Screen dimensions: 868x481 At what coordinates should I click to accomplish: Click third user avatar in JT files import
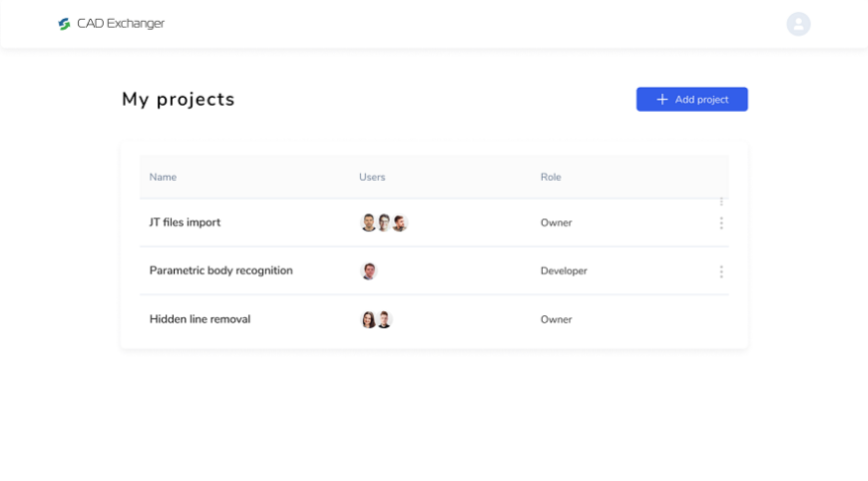(x=399, y=223)
